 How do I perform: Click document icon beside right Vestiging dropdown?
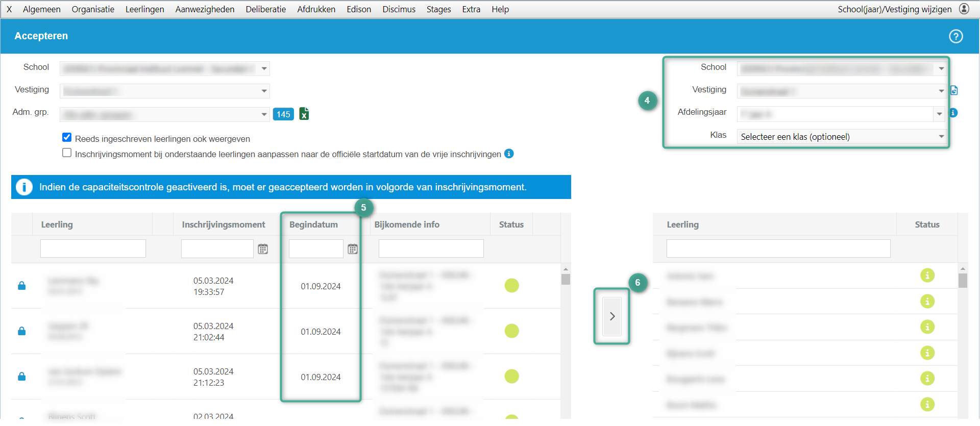click(x=954, y=90)
